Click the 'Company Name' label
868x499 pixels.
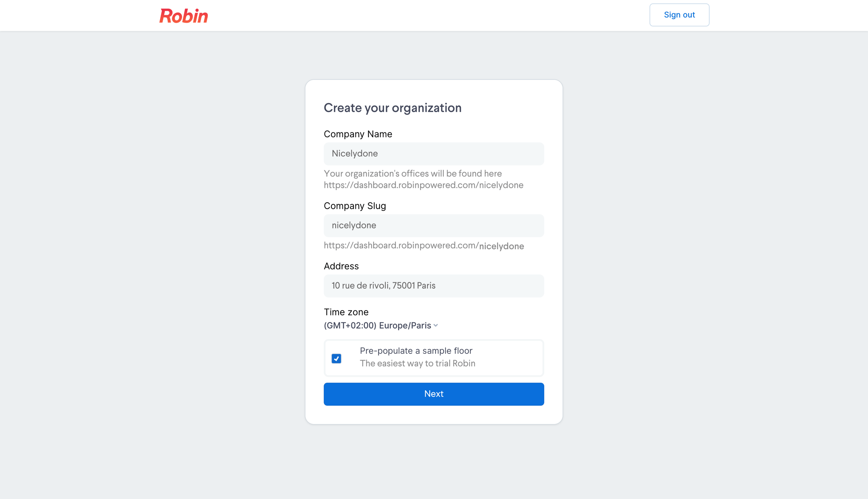coord(358,134)
